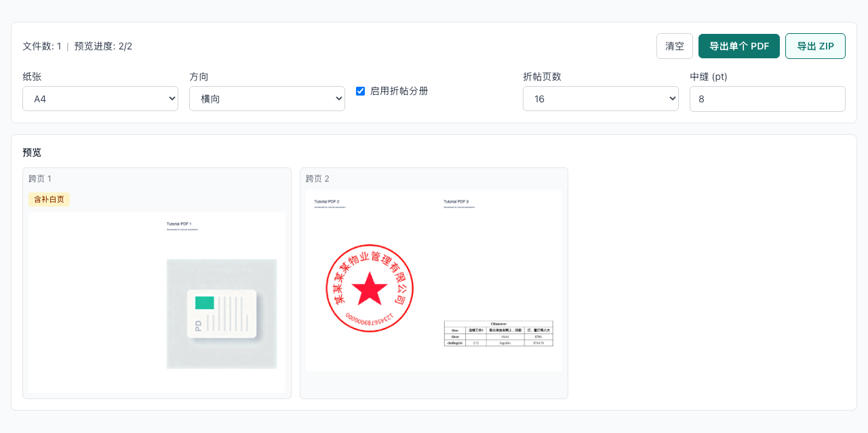Click the 文件数 status text
This screenshot has height=433, width=868.
42,46
